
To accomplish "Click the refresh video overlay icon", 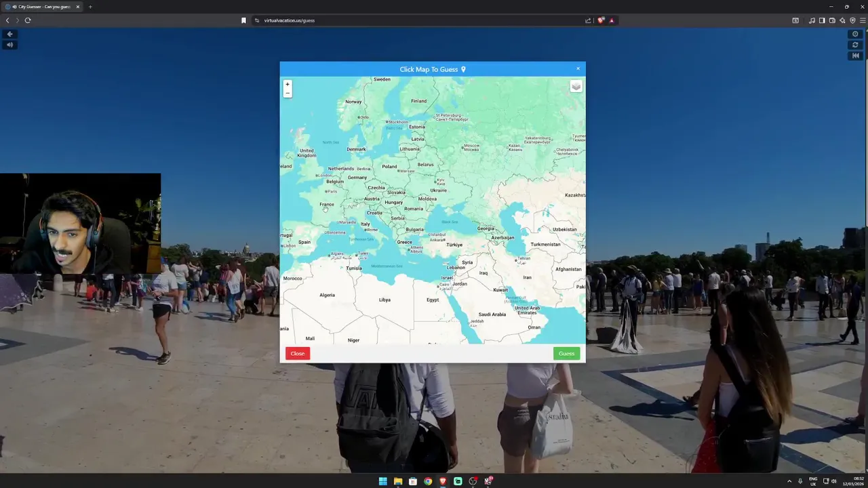I will coord(855,45).
